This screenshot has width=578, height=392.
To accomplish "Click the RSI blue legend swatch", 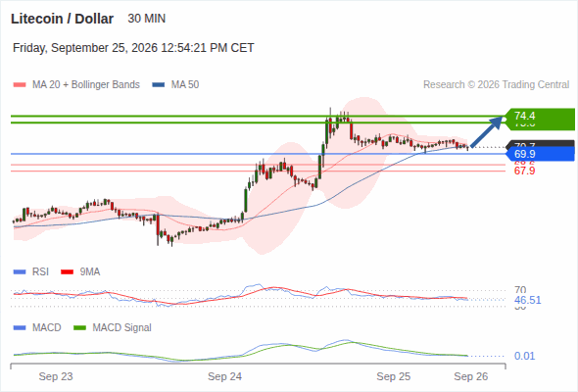I will click(20, 272).
